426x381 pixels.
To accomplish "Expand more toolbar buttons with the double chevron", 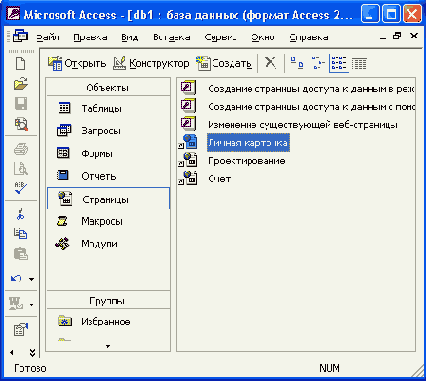I will [x=32, y=353].
